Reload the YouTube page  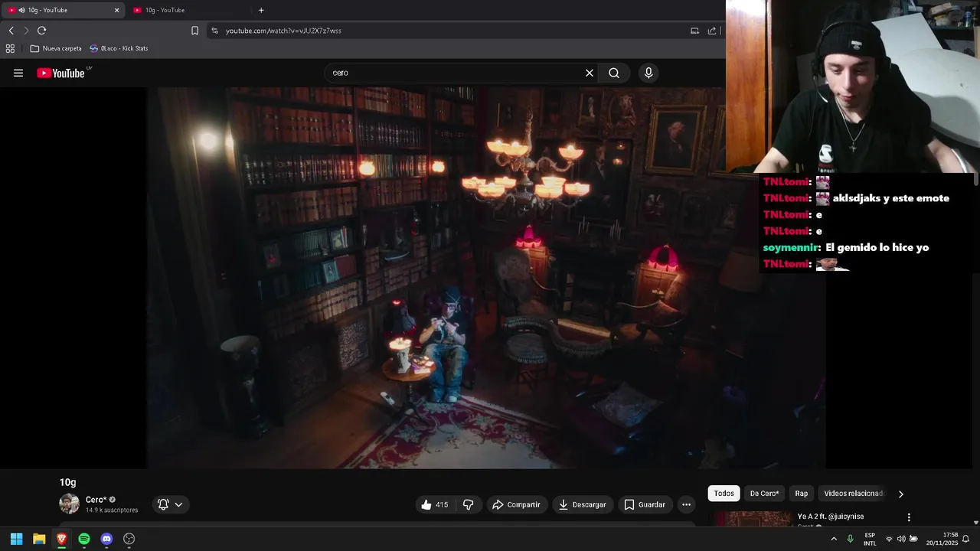click(41, 31)
